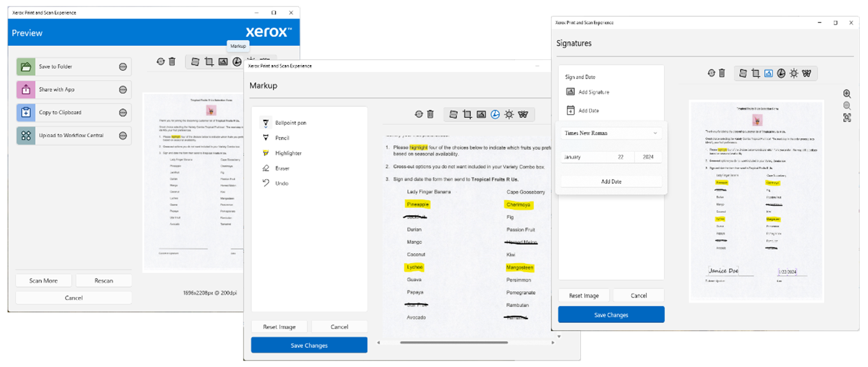Click Save Changes in Markup window
868x367 pixels.
point(309,345)
